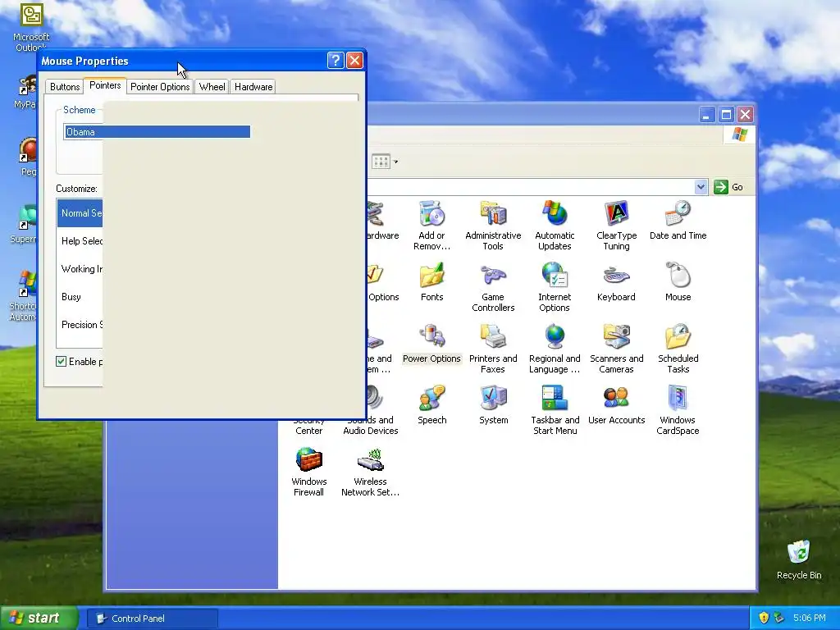Click Control Panel taskbar button

pos(152,619)
